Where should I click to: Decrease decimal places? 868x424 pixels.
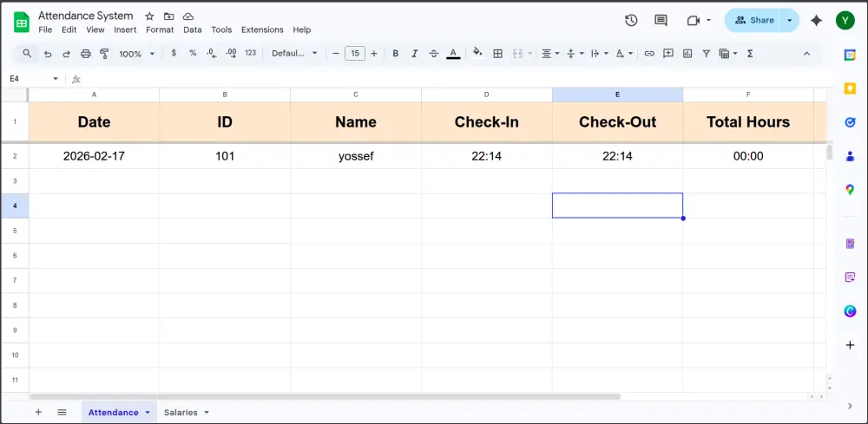211,53
